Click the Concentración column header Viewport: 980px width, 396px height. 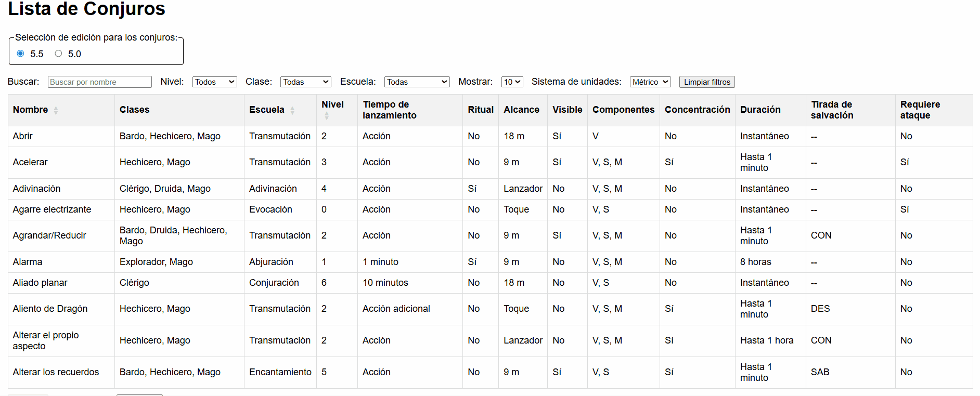(697, 110)
